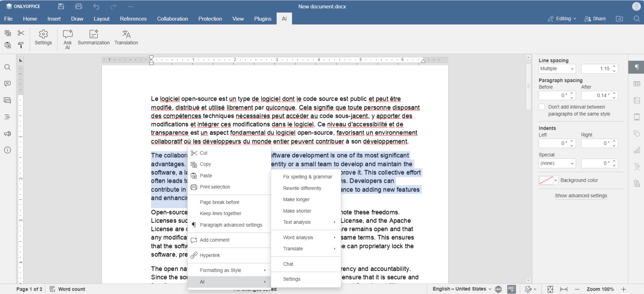
Task: Click Show advanced settings link
Action: click(x=581, y=195)
